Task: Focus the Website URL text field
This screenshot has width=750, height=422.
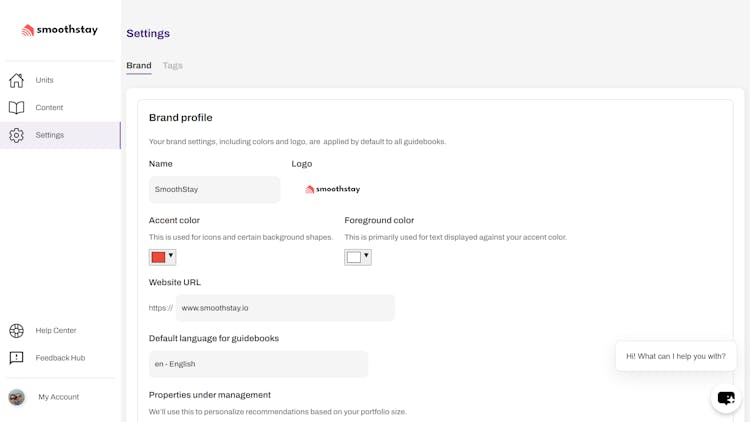Action: tap(285, 308)
